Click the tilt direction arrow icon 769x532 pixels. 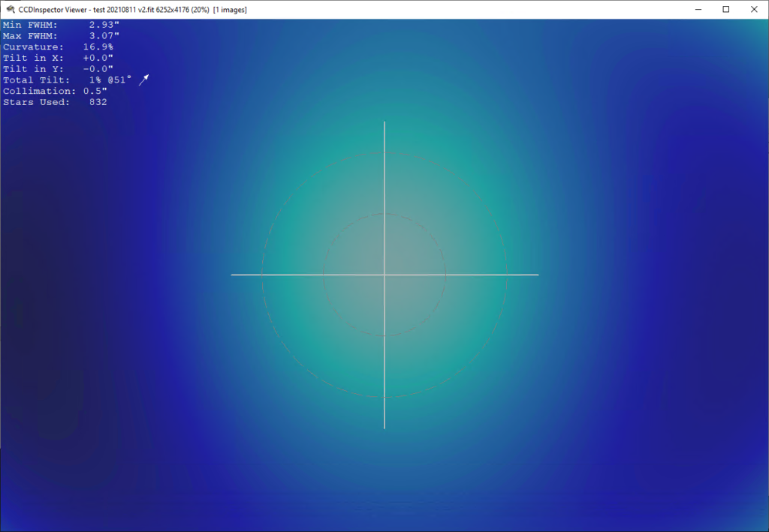point(143,80)
